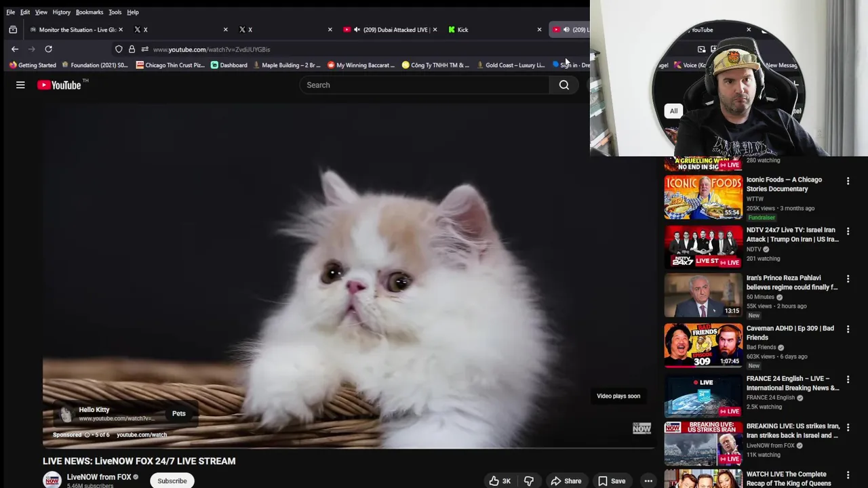The width and height of the screenshot is (868, 488).
Task: Open the My Winning Baccarat bookmark
Action: 361,65
